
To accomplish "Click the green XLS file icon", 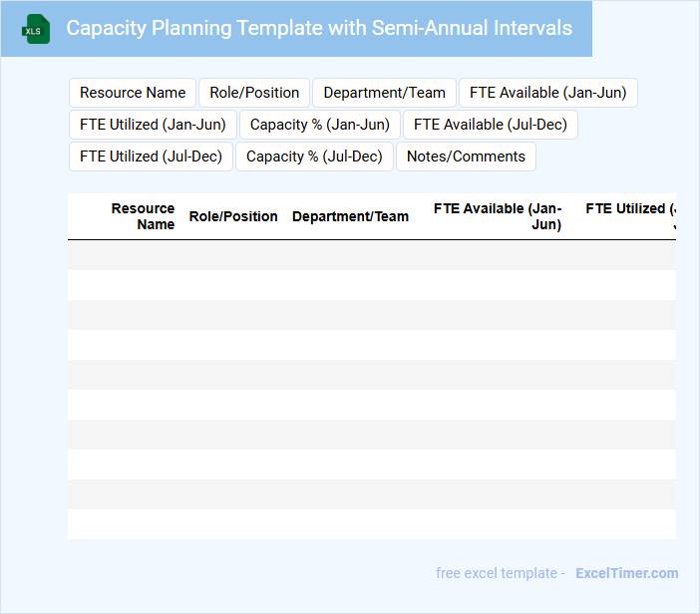I will 37,29.
